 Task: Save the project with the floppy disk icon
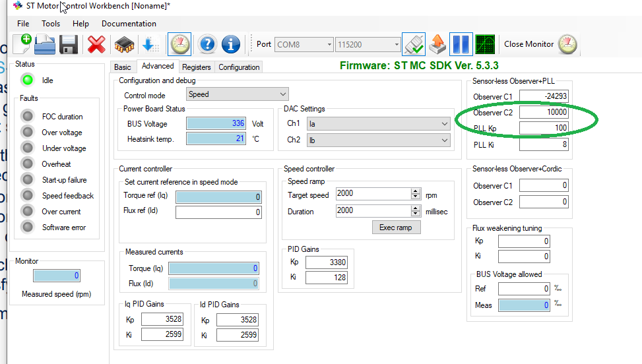pyautogui.click(x=69, y=44)
